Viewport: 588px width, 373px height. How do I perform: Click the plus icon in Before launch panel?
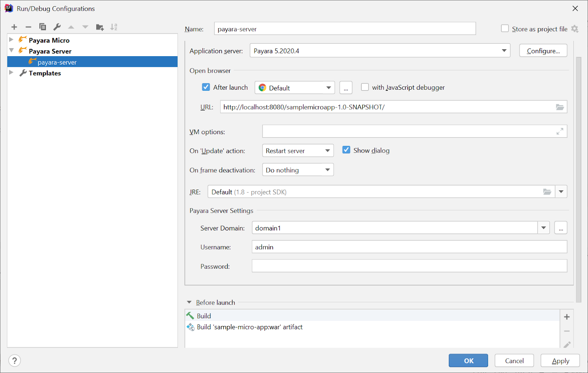567,317
